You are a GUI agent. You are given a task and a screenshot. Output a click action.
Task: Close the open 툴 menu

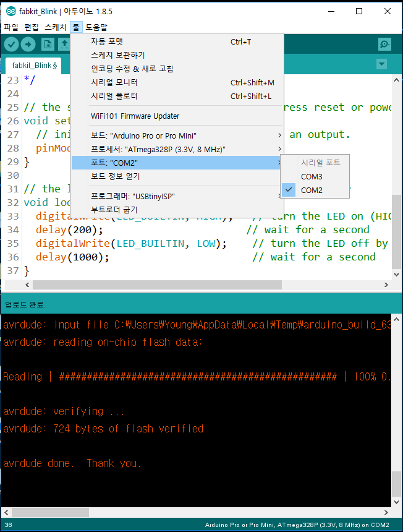(76, 27)
